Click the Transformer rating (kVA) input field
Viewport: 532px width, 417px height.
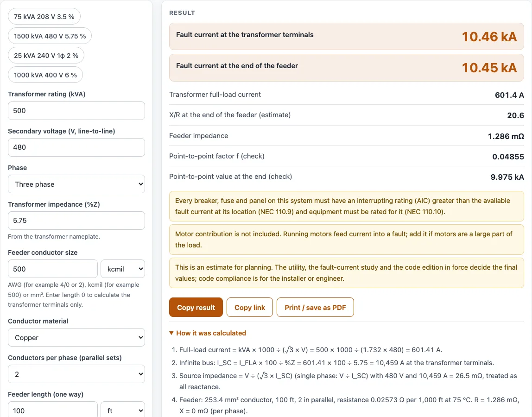pyautogui.click(x=76, y=111)
